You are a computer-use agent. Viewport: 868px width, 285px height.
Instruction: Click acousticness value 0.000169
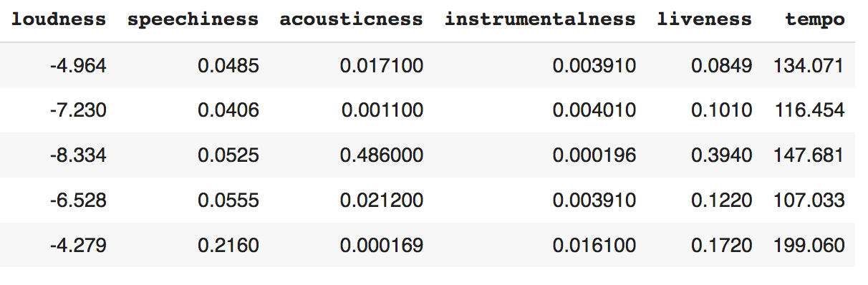click(382, 246)
